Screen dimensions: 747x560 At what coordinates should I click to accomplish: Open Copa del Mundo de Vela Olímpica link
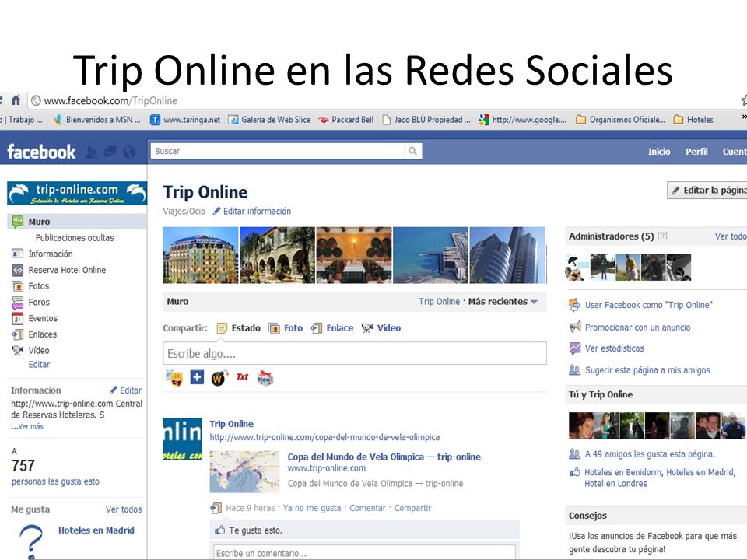[x=384, y=457]
